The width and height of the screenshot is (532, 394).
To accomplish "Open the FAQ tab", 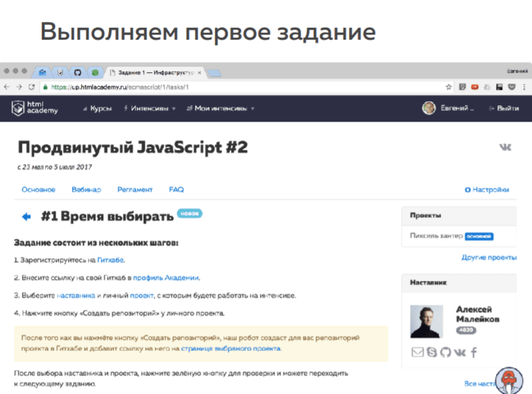I will point(177,190).
